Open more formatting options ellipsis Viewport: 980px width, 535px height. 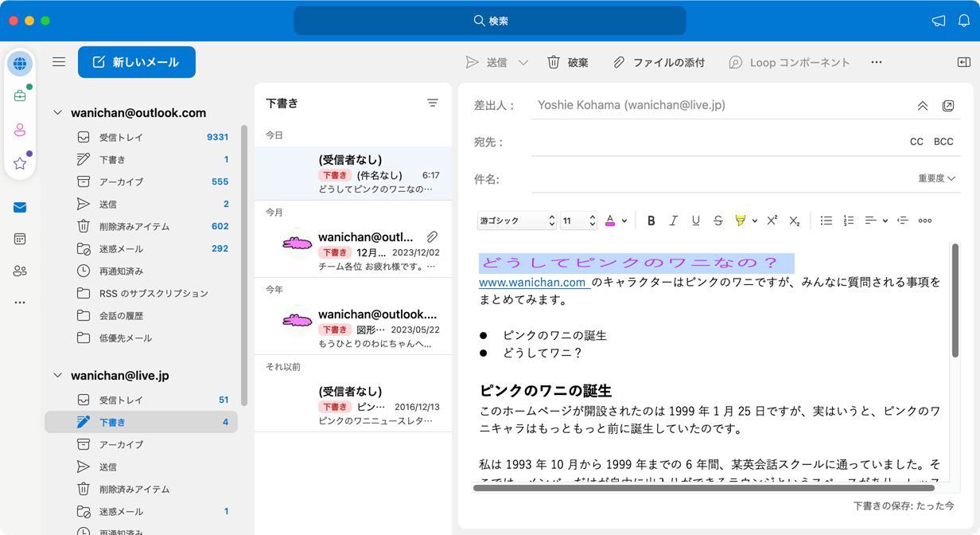[924, 221]
